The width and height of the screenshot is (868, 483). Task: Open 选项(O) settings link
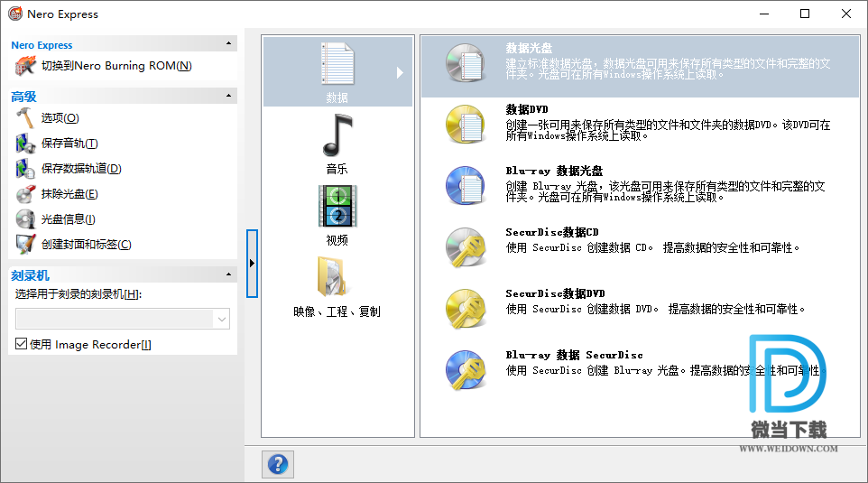[60, 118]
